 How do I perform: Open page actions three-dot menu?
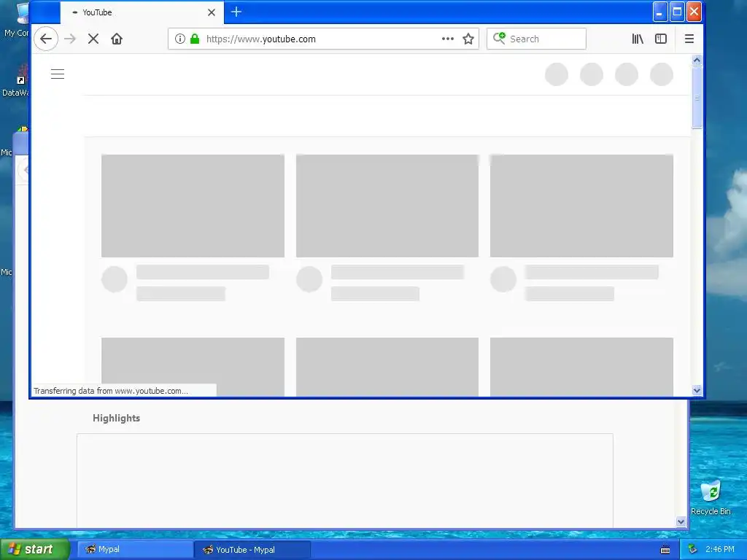pyautogui.click(x=447, y=39)
